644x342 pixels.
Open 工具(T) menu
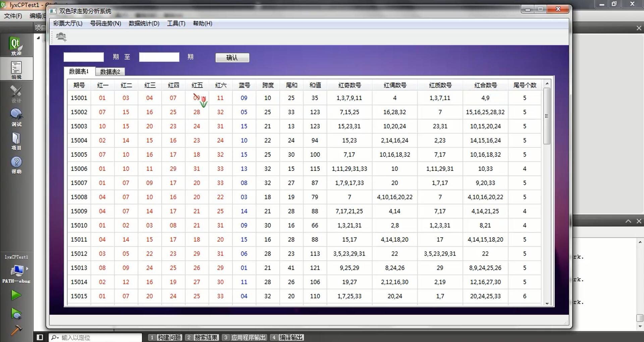tap(176, 23)
